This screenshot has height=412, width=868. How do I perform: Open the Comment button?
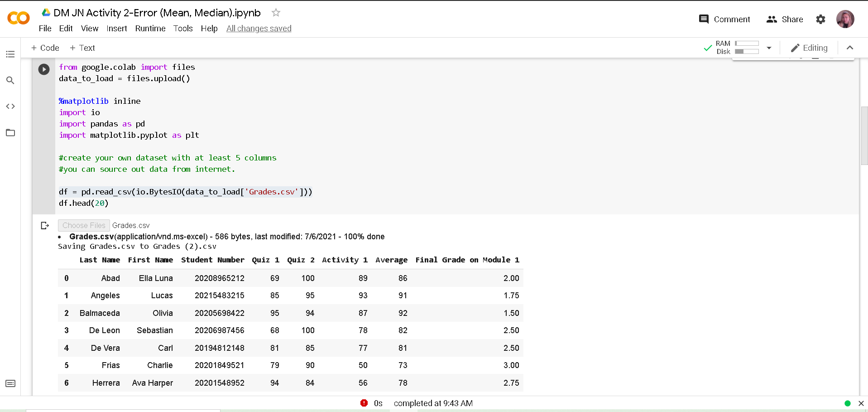pos(724,19)
